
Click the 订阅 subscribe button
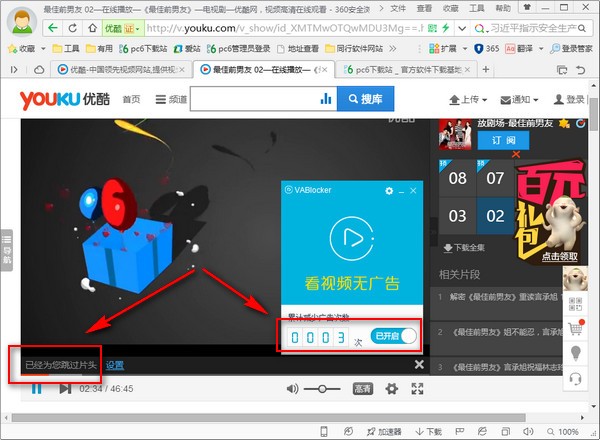(504, 140)
